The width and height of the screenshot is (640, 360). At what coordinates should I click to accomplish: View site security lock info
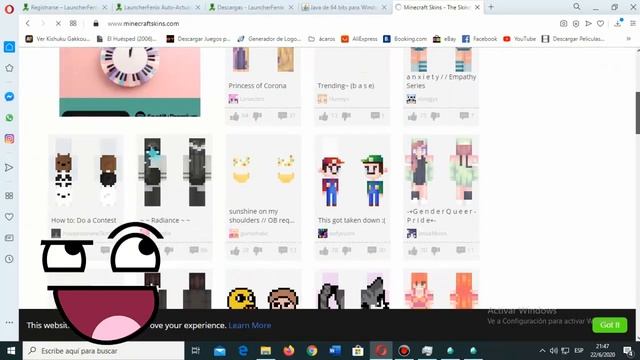[x=96, y=24]
